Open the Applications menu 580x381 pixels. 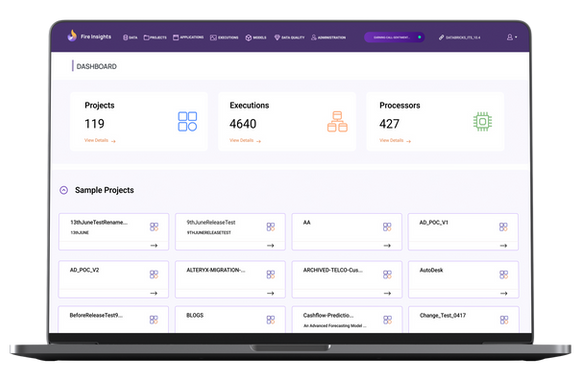click(188, 37)
